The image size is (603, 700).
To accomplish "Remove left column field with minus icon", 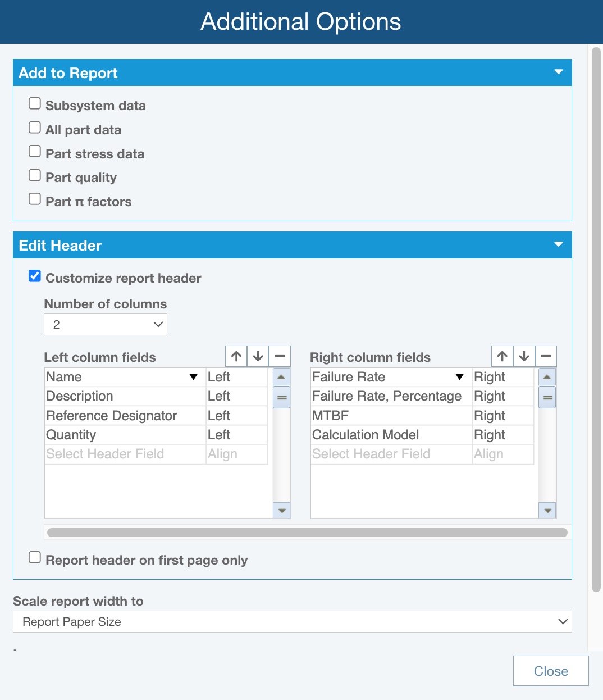I will pos(280,356).
